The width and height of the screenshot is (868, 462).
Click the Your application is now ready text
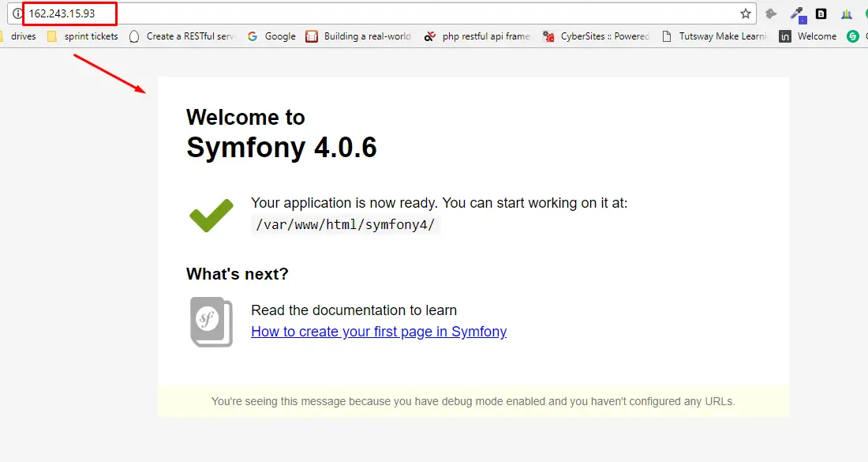439,203
